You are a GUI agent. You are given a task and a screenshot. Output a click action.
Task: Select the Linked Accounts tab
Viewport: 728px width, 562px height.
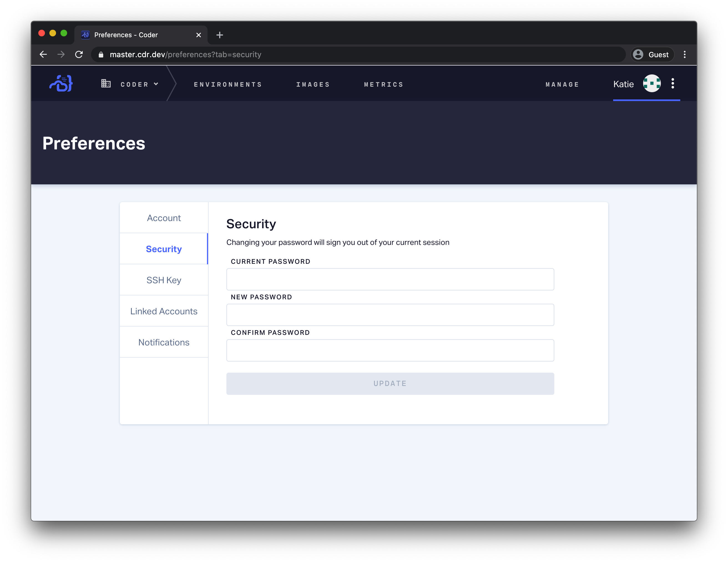(164, 311)
